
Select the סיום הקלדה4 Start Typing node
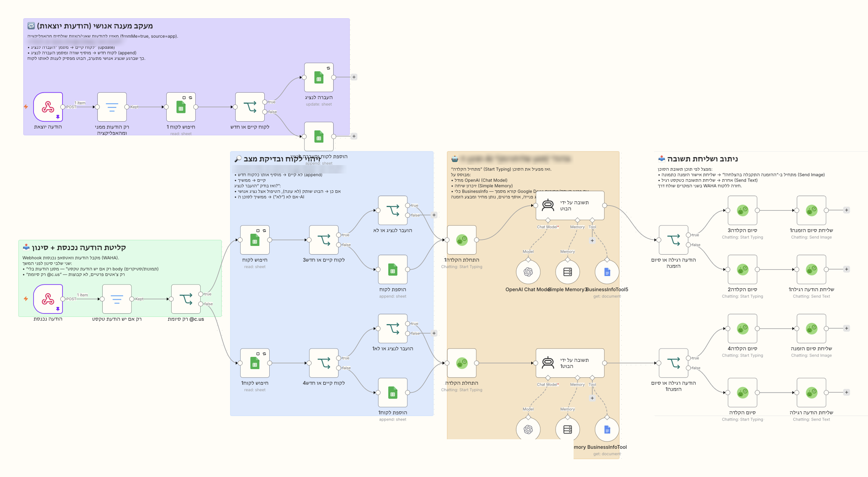pyautogui.click(x=743, y=329)
